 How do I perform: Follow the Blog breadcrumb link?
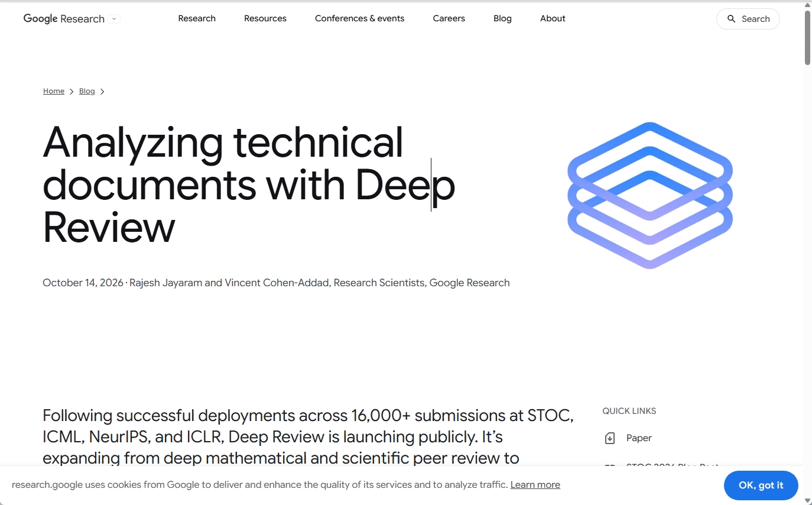tap(87, 91)
